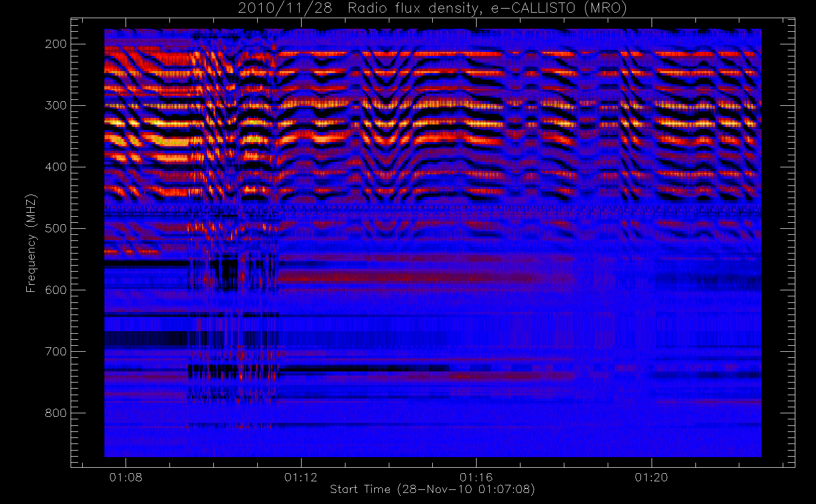Click the 01:12 time tick label
Screen dimensions: 816x504
click(301, 477)
